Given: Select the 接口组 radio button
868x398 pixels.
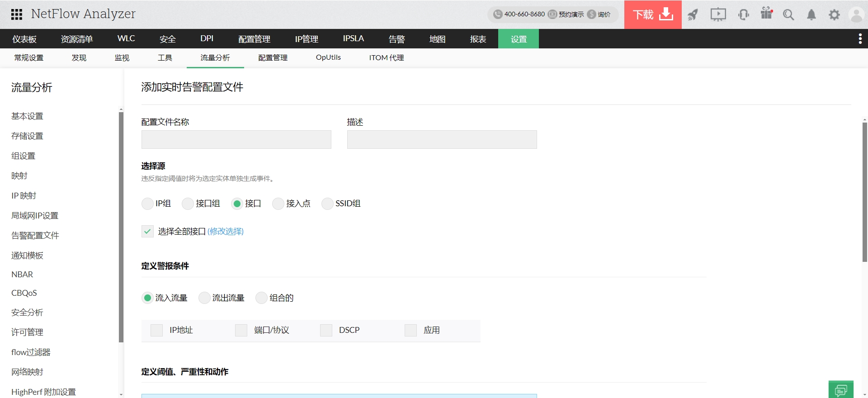Looking at the screenshot, I should [188, 204].
